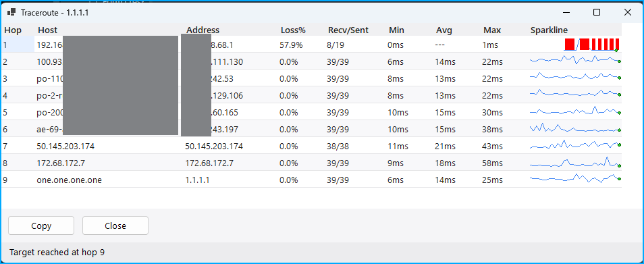Click the 43ms max value
This screenshot has height=264, width=644.
coord(493,146)
